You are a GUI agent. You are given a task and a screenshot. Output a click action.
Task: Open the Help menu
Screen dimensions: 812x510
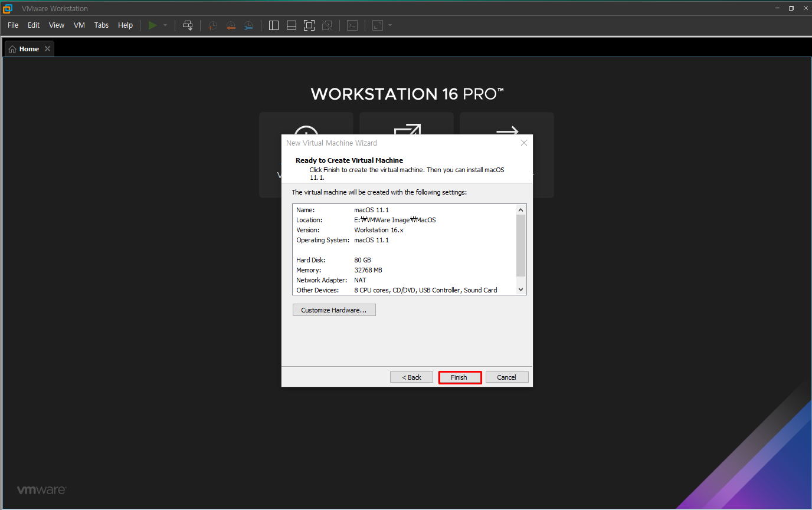click(x=125, y=25)
